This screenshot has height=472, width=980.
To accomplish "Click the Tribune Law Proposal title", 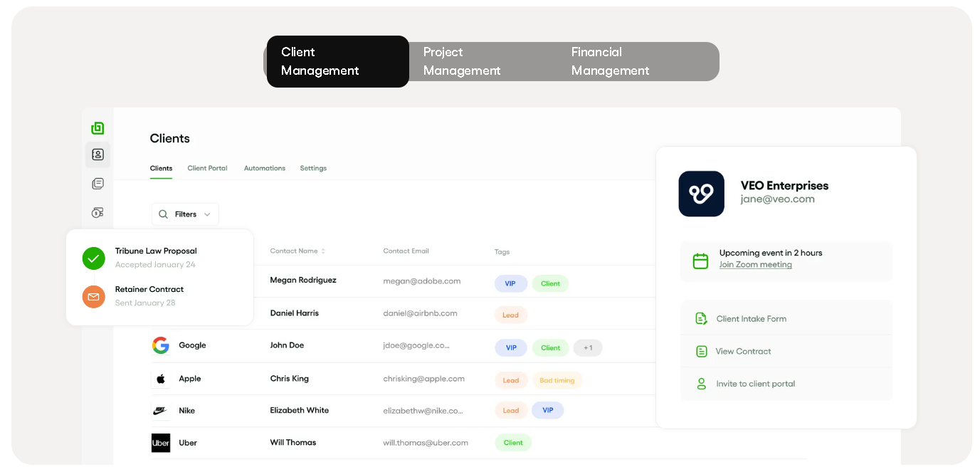I will tap(156, 251).
